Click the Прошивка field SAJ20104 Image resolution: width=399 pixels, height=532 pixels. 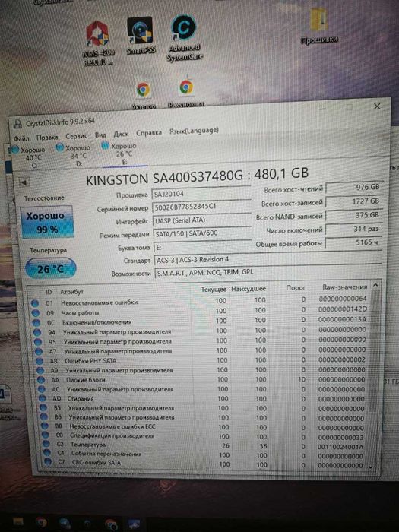pyautogui.click(x=201, y=193)
